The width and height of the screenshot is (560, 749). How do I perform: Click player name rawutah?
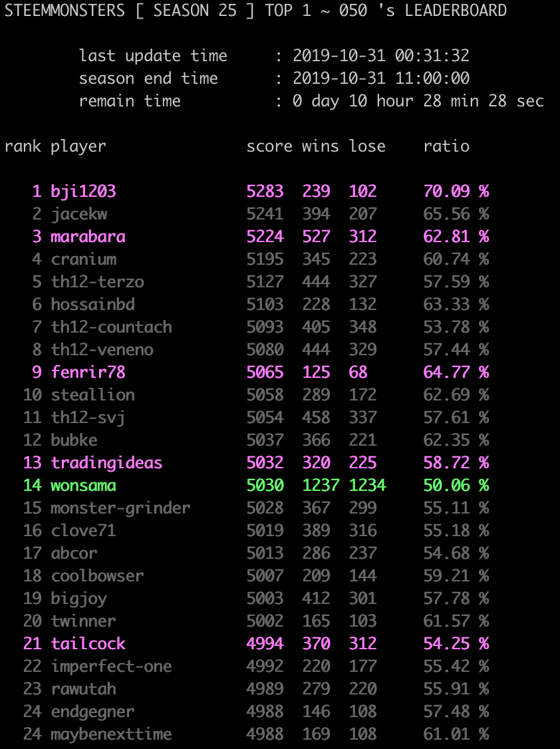coord(83,689)
